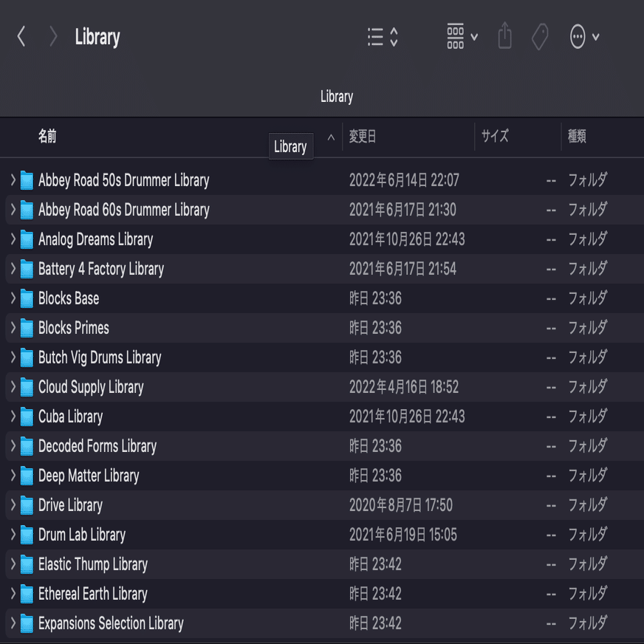644x644 pixels.
Task: Click folder icon of Elastic Thump Library
Action: (27, 565)
